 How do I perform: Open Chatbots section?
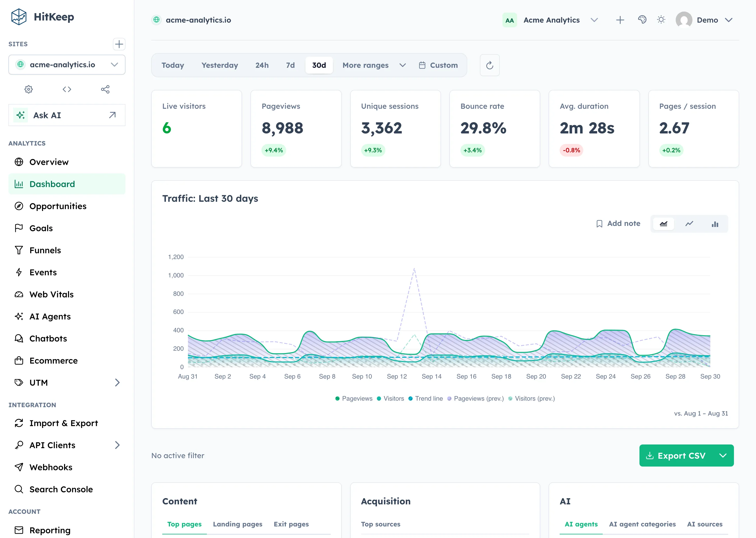(x=67, y=339)
